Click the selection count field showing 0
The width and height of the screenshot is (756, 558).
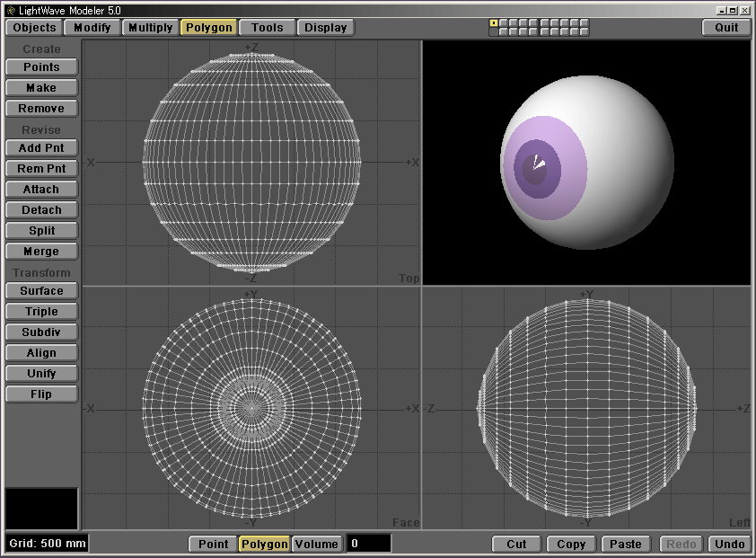coord(369,544)
